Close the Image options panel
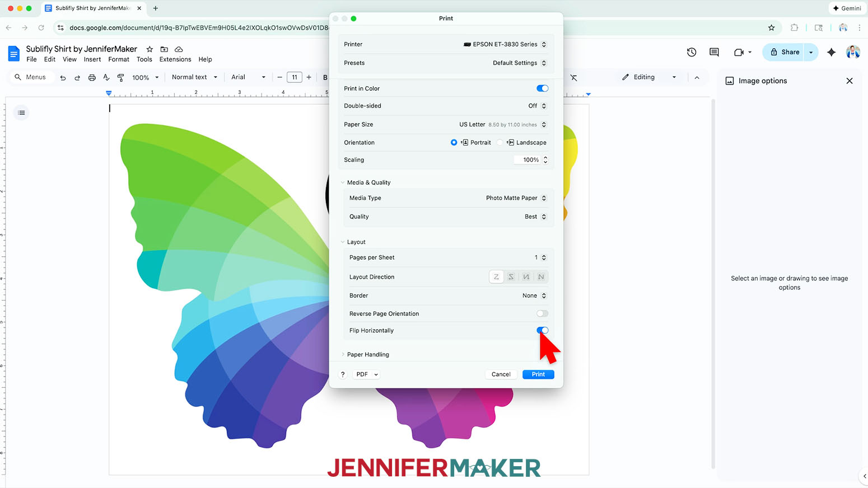 [x=850, y=81]
